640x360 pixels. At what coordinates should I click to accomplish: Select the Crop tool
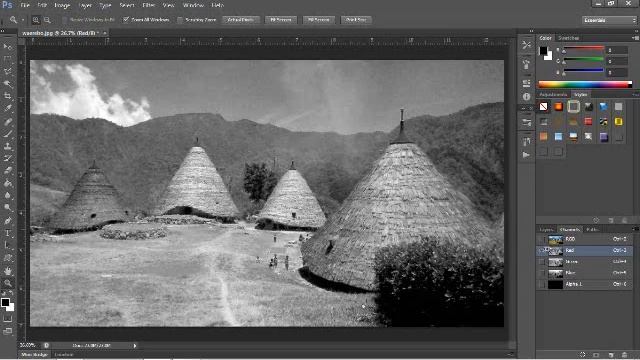[x=7, y=96]
